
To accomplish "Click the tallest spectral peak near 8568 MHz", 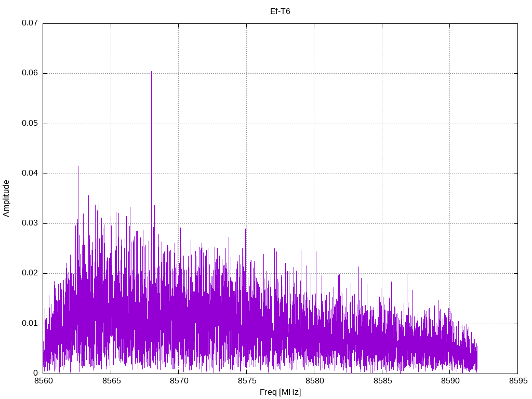I will (x=151, y=73).
